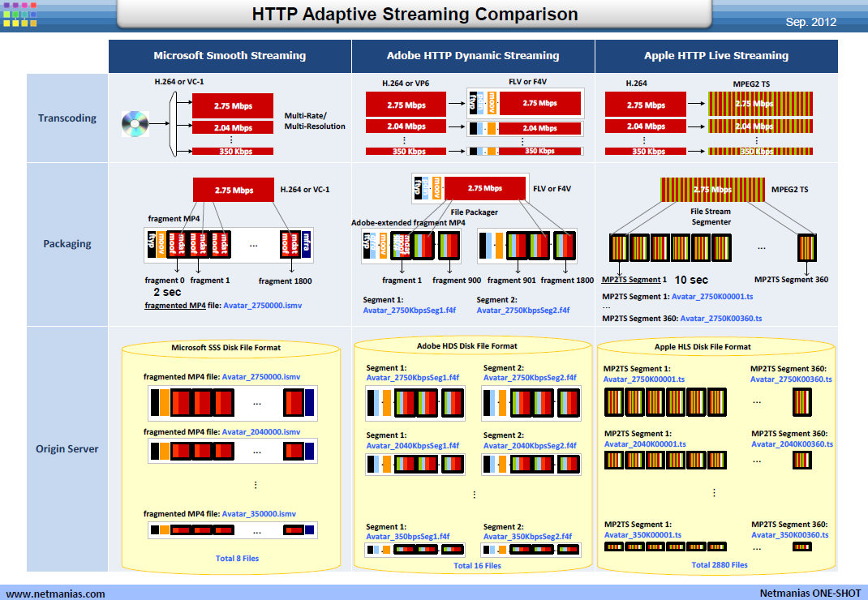This screenshot has width=868, height=600.
Task: Click the "Adobe-extended fragment MP4" label
Action: (408, 222)
